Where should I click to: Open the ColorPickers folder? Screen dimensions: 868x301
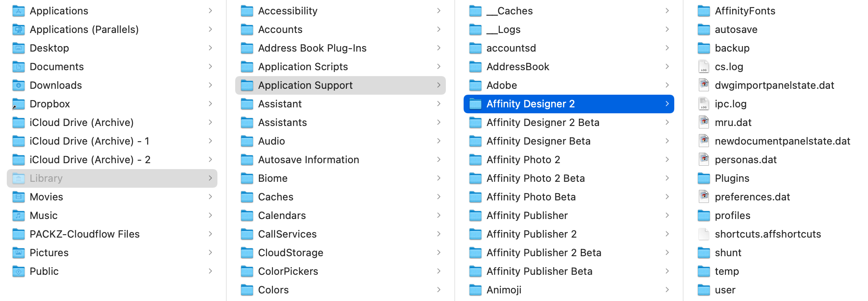tap(341, 271)
